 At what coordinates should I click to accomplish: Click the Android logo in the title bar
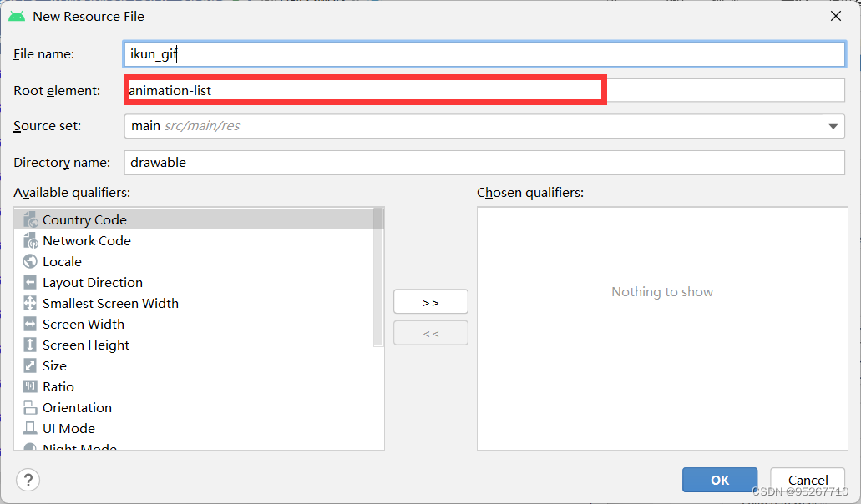17,17
